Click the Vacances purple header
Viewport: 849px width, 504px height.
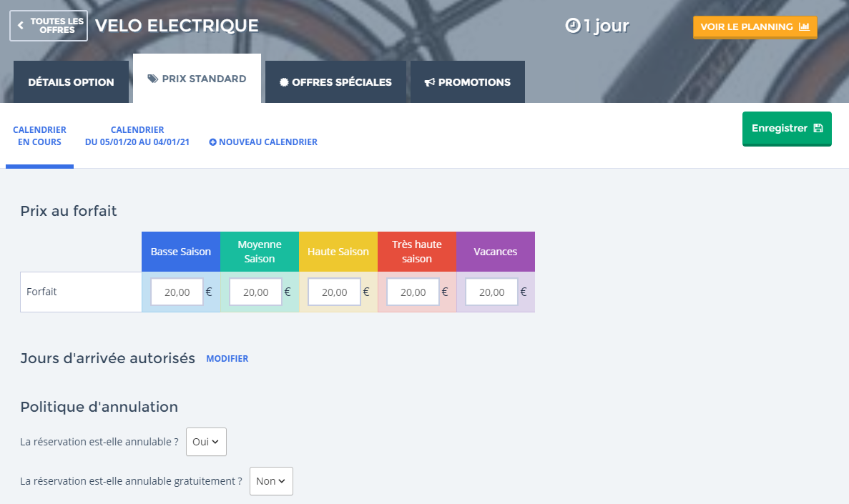[495, 252]
